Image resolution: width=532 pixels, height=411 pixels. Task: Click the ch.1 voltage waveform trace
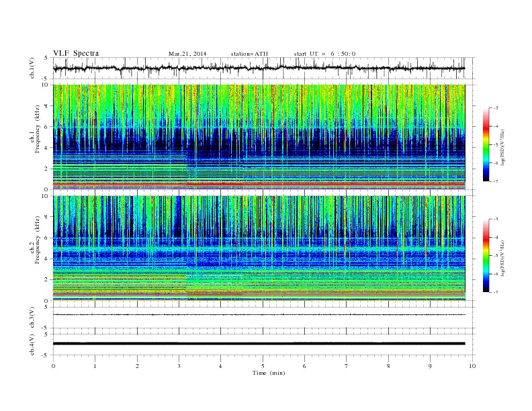pyautogui.click(x=259, y=68)
